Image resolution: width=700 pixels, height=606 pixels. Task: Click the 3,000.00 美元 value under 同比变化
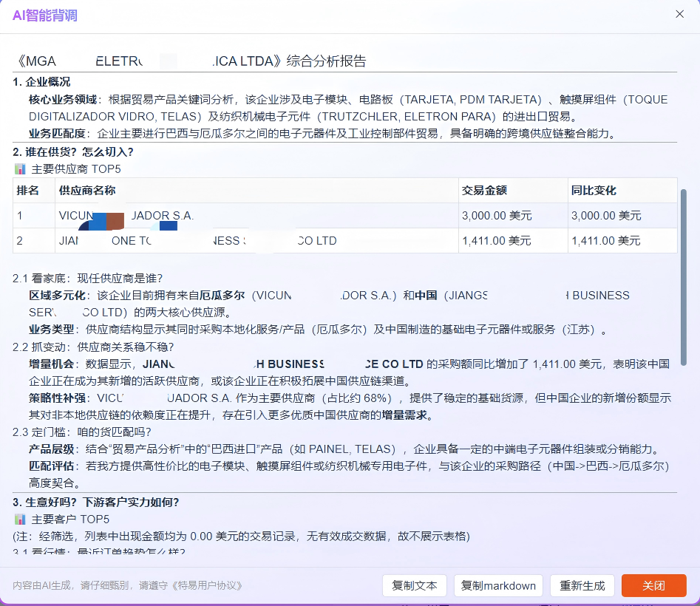(x=606, y=216)
